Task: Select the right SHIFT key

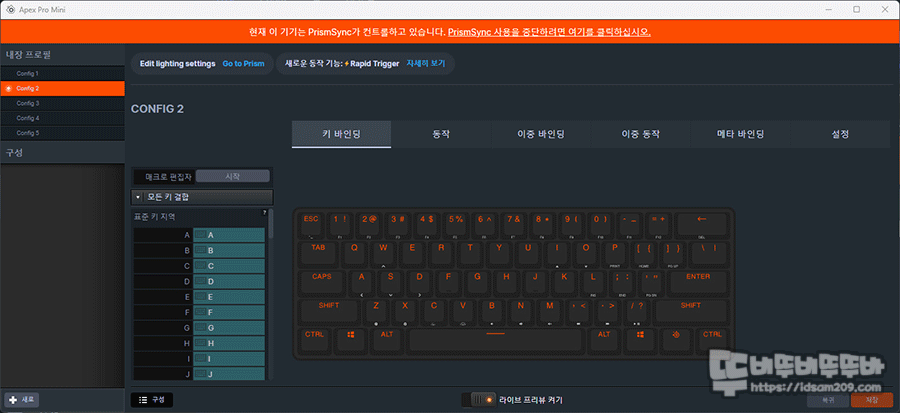Action: (x=690, y=310)
